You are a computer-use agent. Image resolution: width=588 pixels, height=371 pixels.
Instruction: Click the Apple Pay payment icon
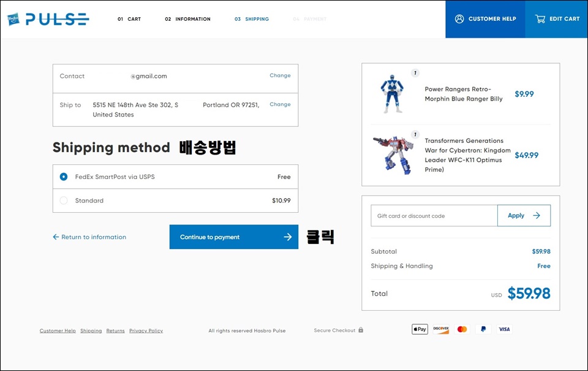420,329
